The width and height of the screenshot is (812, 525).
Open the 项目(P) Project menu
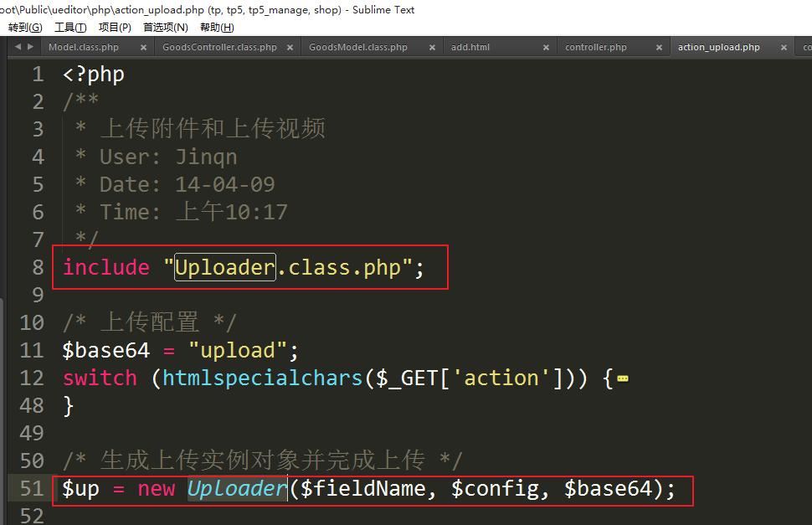point(115,28)
